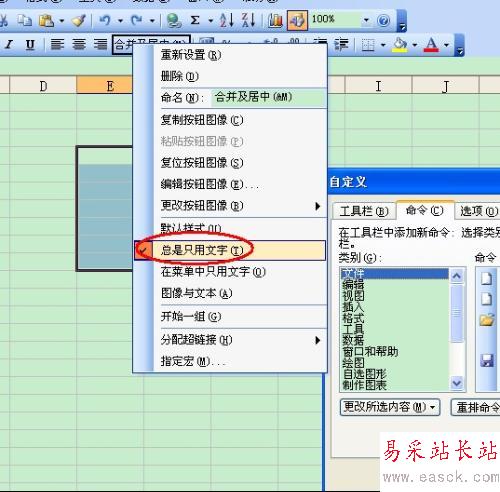Screen dimensions: 500x492
Task: Open the Font Color dropdown arrow
Action: click(446, 45)
